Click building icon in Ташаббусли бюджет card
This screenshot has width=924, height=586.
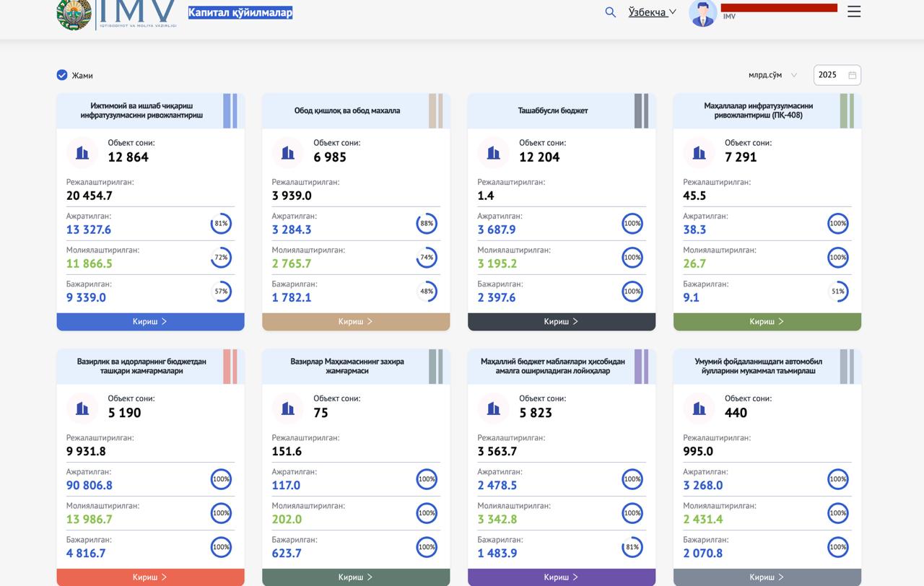pyautogui.click(x=494, y=153)
